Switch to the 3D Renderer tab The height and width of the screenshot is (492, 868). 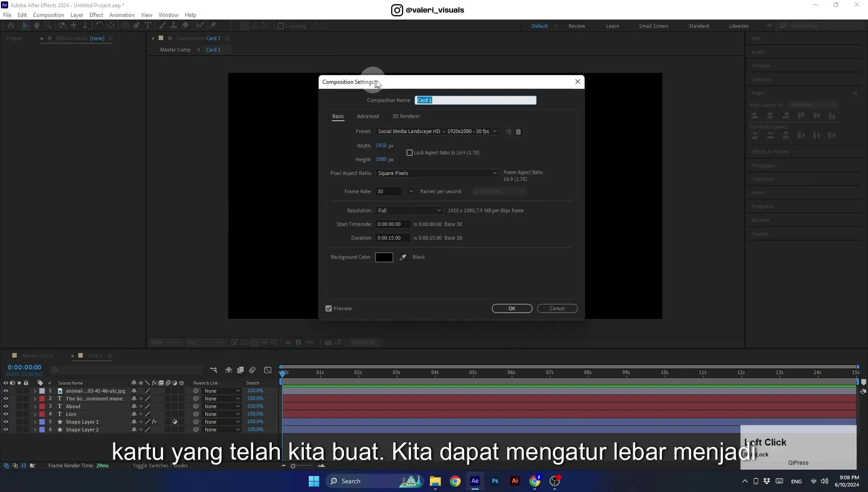406,116
